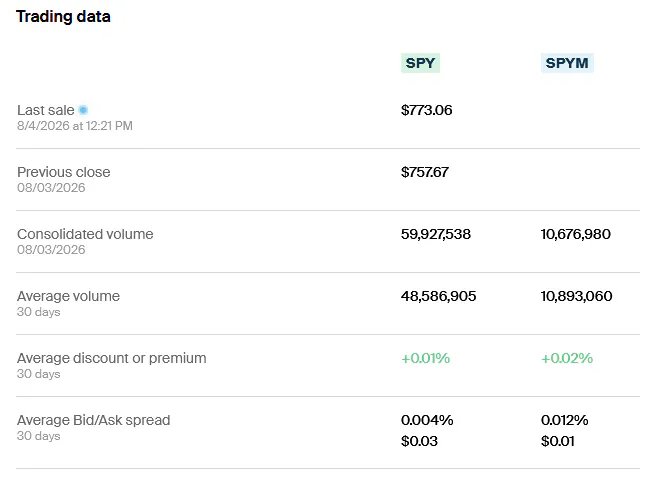The width and height of the screenshot is (653, 478).
Task: Click SPY spread dollar value $0.03
Action: [419, 441]
